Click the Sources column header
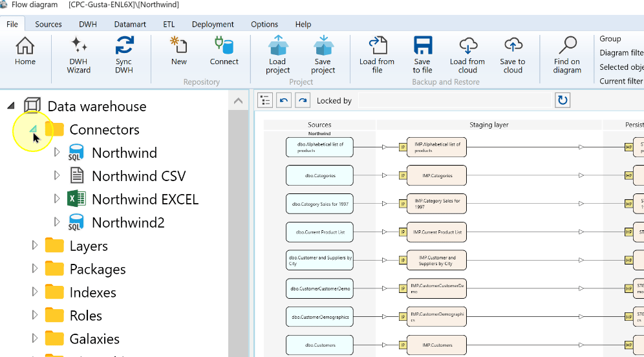 pos(319,125)
